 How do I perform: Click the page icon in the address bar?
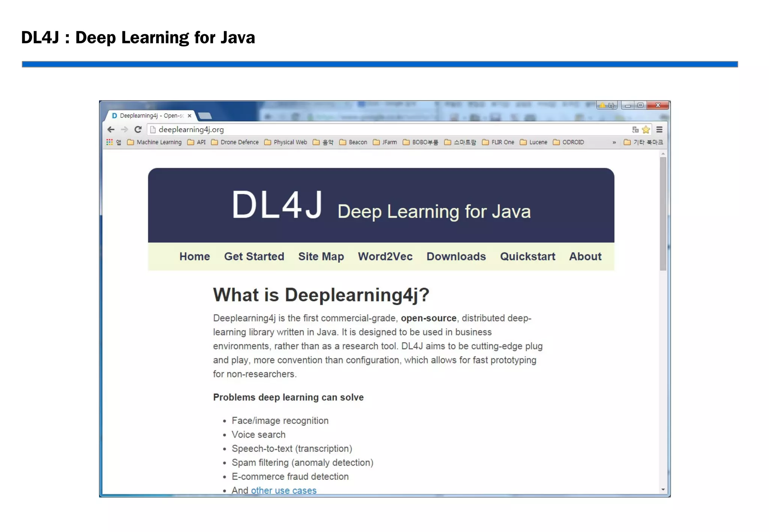153,129
